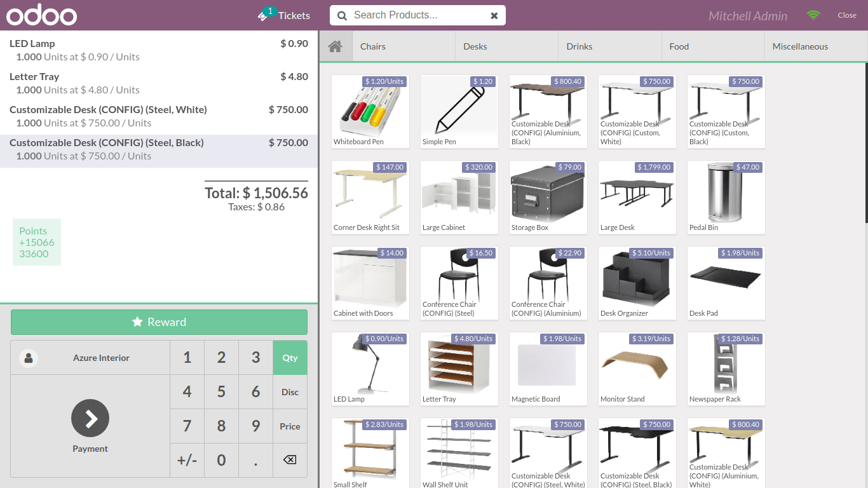
Task: Add Pedal Bin to the order
Action: [x=726, y=198]
